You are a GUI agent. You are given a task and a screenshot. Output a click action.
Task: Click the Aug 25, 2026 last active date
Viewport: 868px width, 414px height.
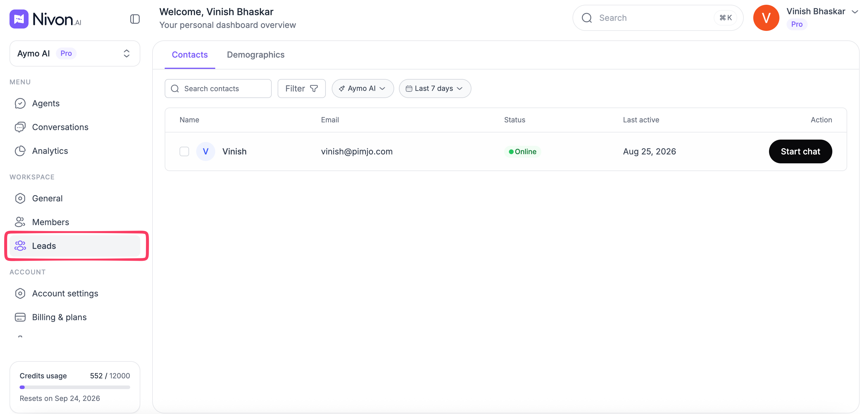[x=649, y=151]
